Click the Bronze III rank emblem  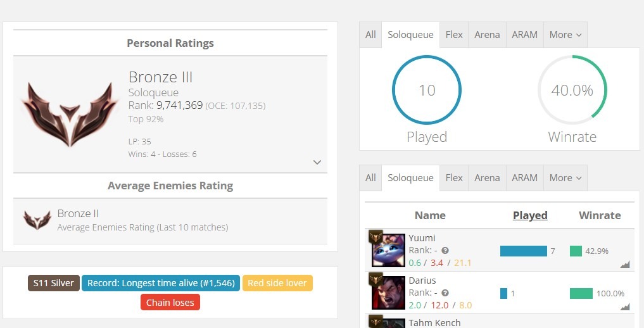(70, 114)
